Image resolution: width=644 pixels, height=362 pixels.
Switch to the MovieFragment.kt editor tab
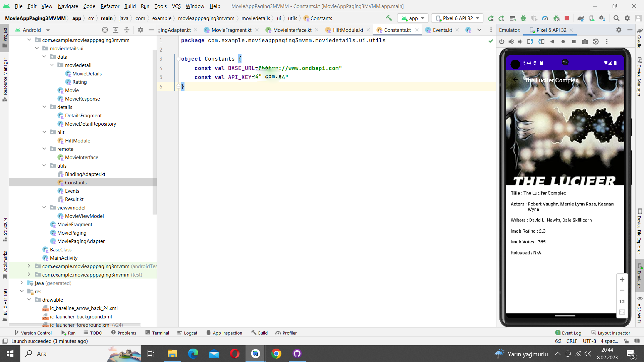tap(231, 30)
